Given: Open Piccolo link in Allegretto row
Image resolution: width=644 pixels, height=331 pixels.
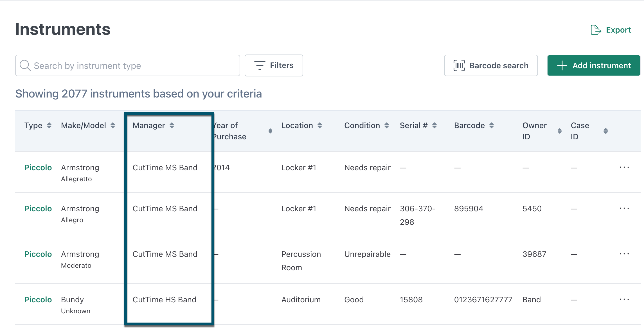Looking at the screenshot, I should [x=38, y=167].
